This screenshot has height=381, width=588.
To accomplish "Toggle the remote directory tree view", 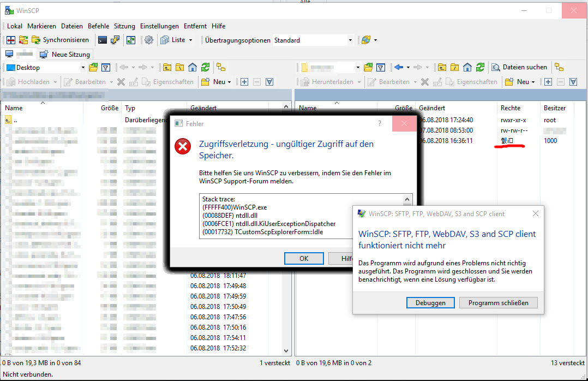I will pos(559,67).
